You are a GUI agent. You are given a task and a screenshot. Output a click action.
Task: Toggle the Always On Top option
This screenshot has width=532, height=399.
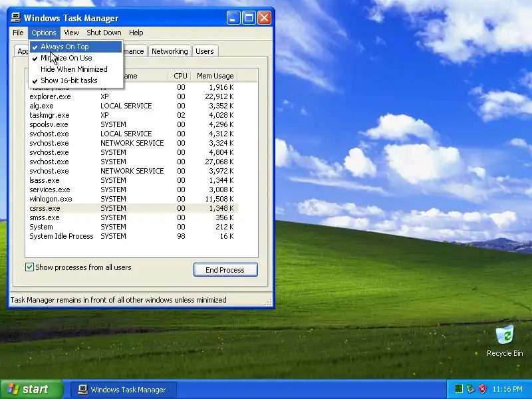pos(76,47)
